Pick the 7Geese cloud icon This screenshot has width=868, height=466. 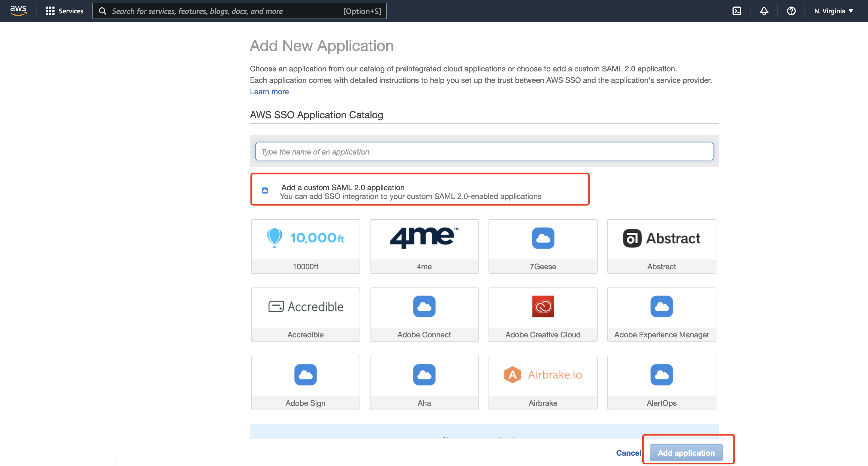coord(543,238)
